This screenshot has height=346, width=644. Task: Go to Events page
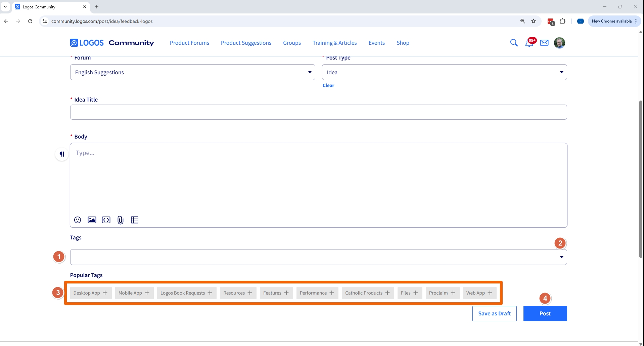click(x=377, y=43)
